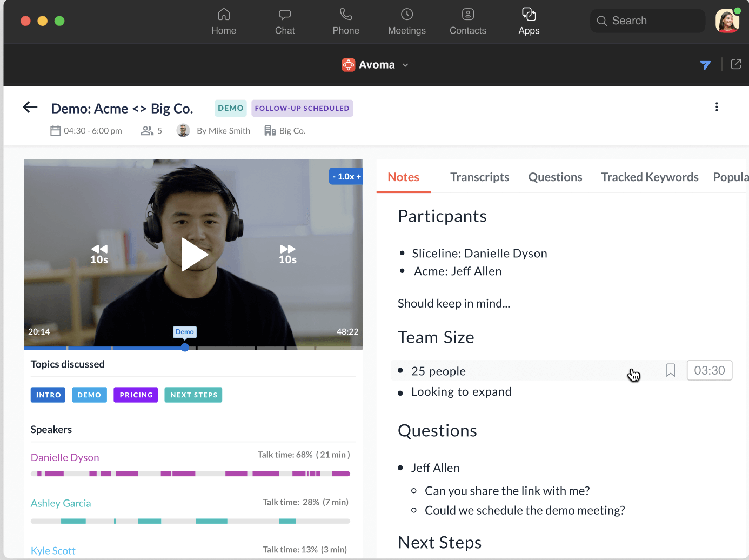Click Mike Smith's small avatar
The height and width of the screenshot is (560, 749).
click(183, 131)
